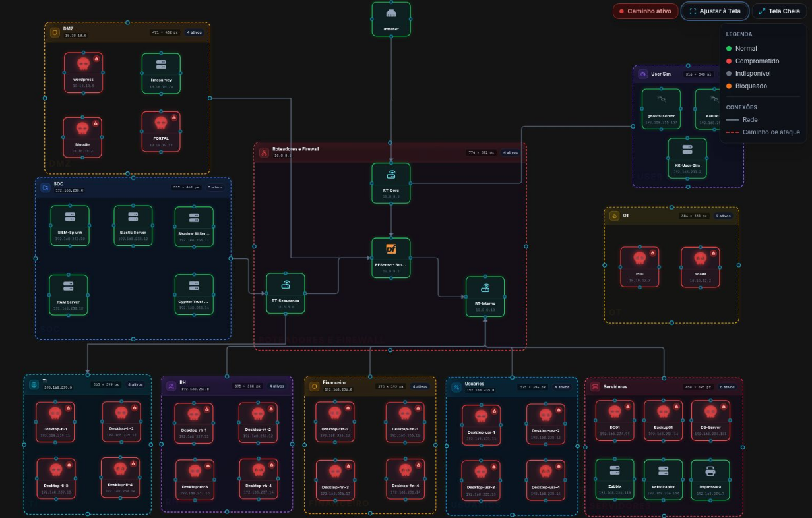
Task: Select the limesurvey server node
Action: 161,72
